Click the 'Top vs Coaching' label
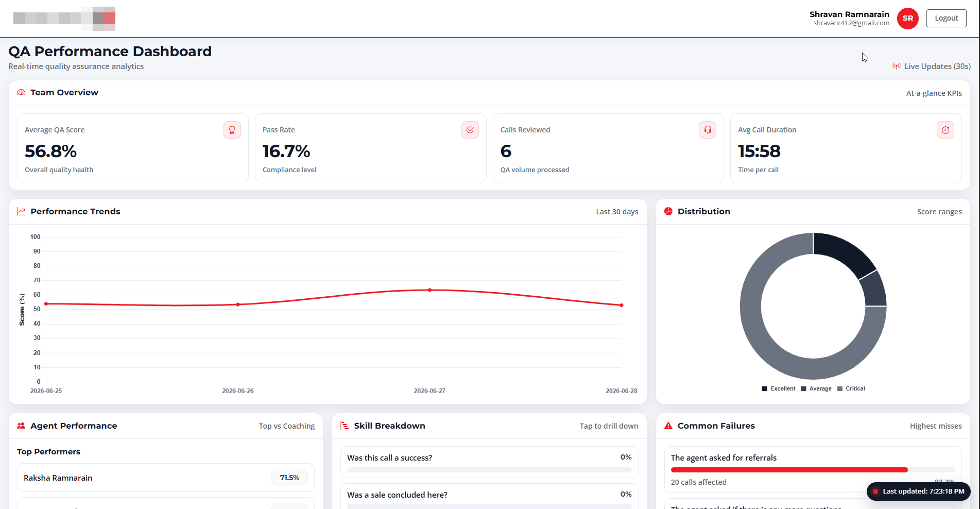980x509 pixels. point(287,426)
